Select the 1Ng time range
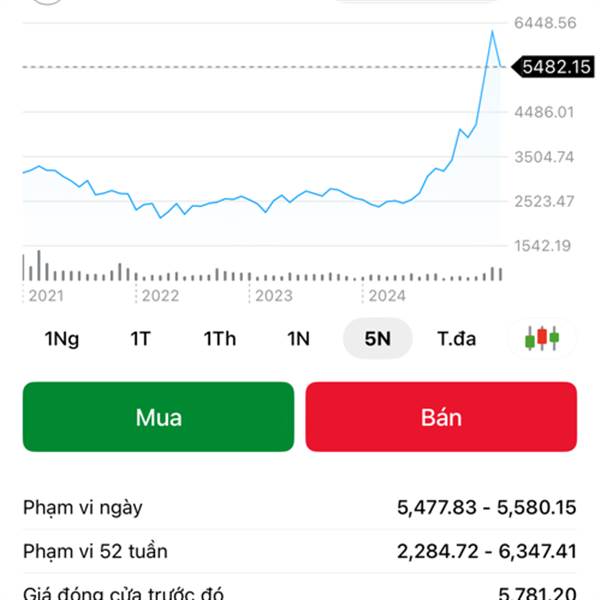The height and width of the screenshot is (600, 600). click(x=62, y=338)
